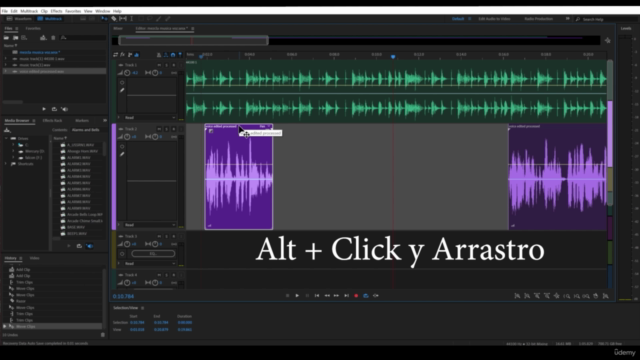Click the Multitrack view button

click(50, 19)
